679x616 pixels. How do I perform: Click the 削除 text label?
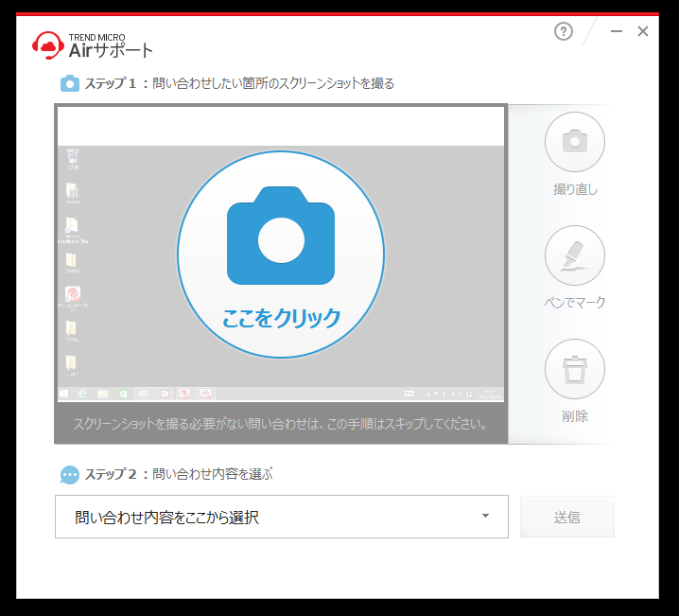[575, 416]
